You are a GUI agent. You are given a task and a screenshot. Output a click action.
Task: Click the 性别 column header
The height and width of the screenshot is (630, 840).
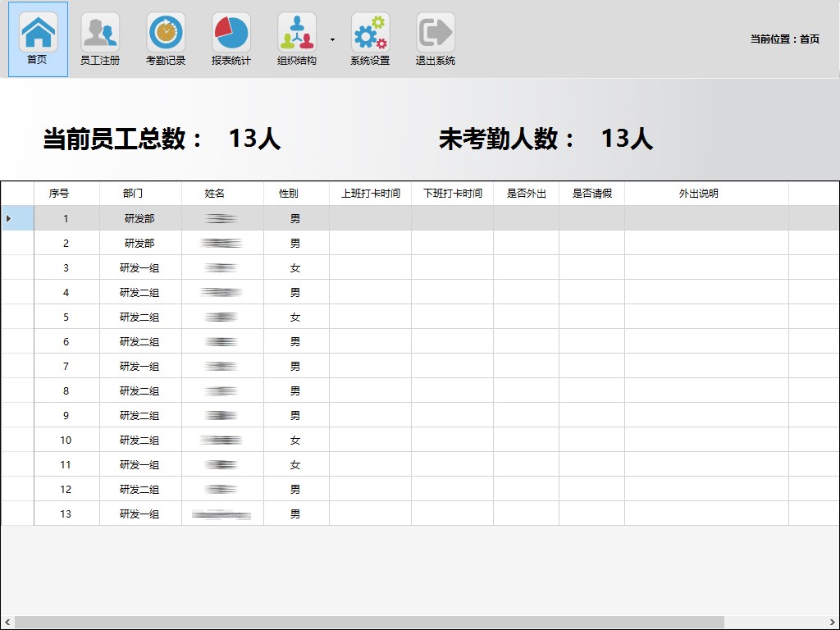[289, 194]
